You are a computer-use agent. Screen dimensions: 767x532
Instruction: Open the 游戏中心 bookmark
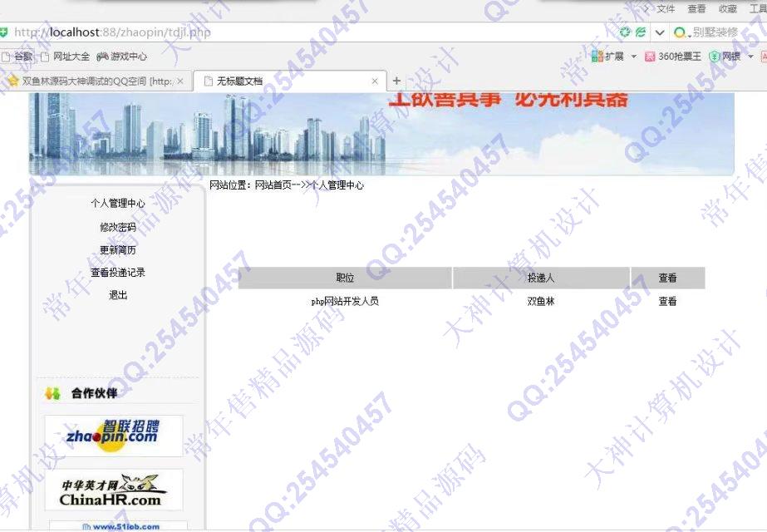click(122, 57)
